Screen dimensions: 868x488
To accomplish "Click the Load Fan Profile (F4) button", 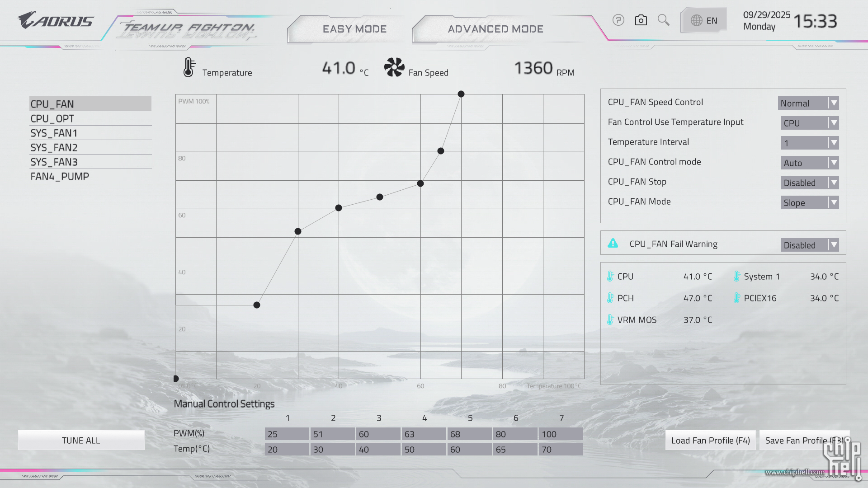I will [710, 440].
